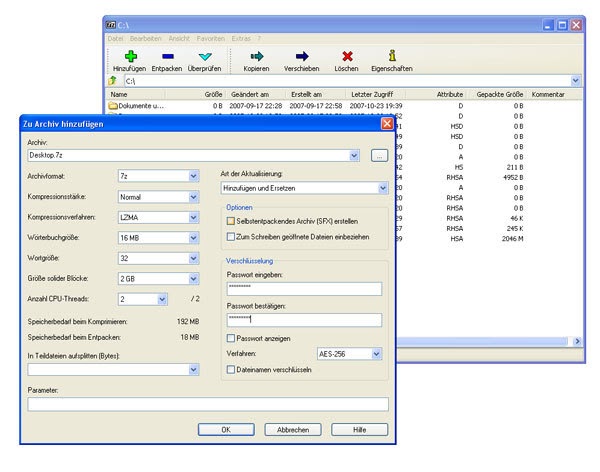Toggle Zum Schreiben geöffnete Dateien einbeziehen
The width and height of the screenshot is (600, 472).
[x=231, y=237]
